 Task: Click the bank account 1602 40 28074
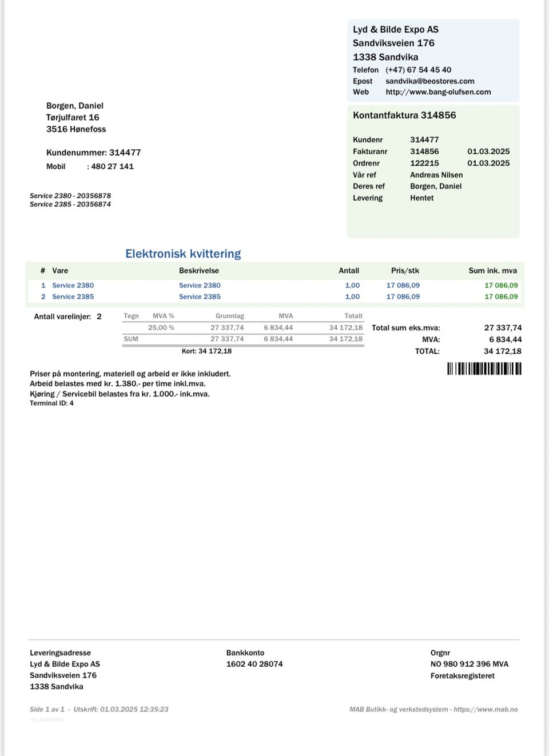point(254,664)
